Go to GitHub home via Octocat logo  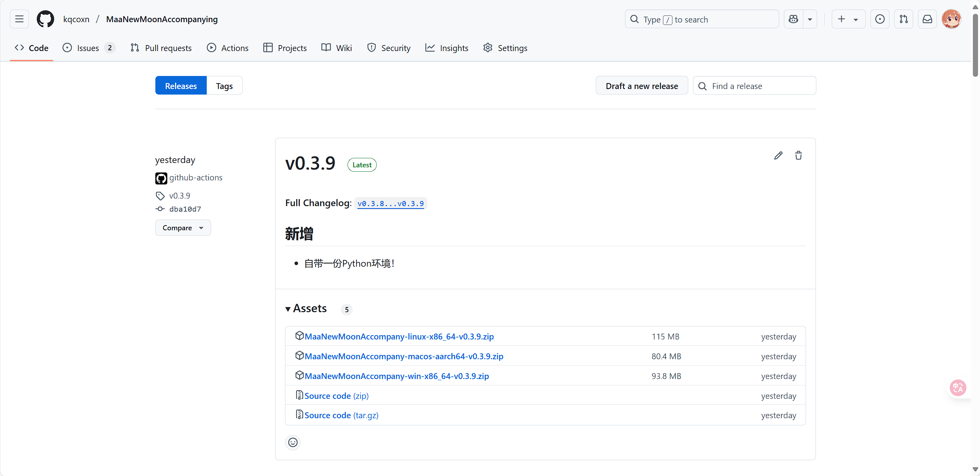click(45, 19)
